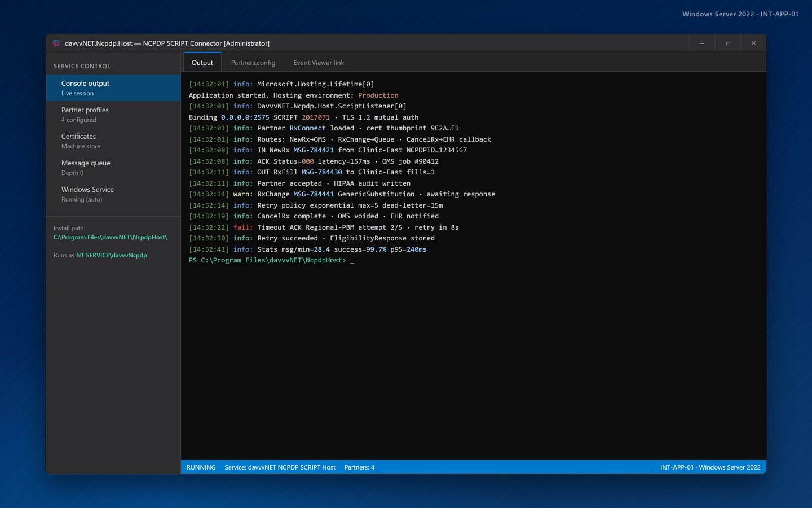Image resolution: width=812 pixels, height=508 pixels.
Task: Click MSG-784421 in the NewRx log line
Action: [314, 150]
